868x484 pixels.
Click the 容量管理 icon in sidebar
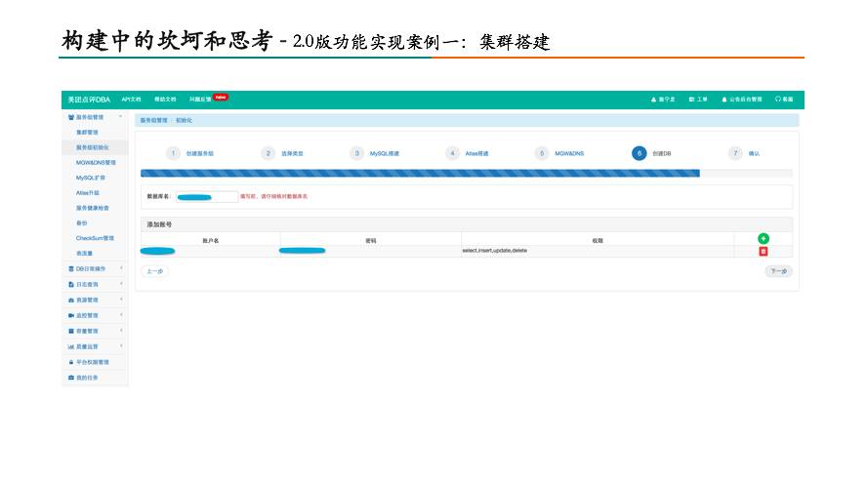(71, 331)
